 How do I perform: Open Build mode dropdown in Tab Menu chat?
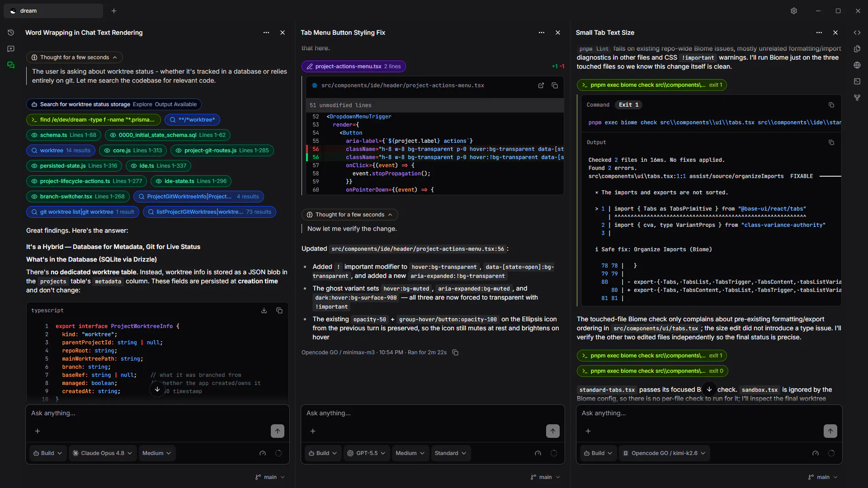click(x=323, y=453)
